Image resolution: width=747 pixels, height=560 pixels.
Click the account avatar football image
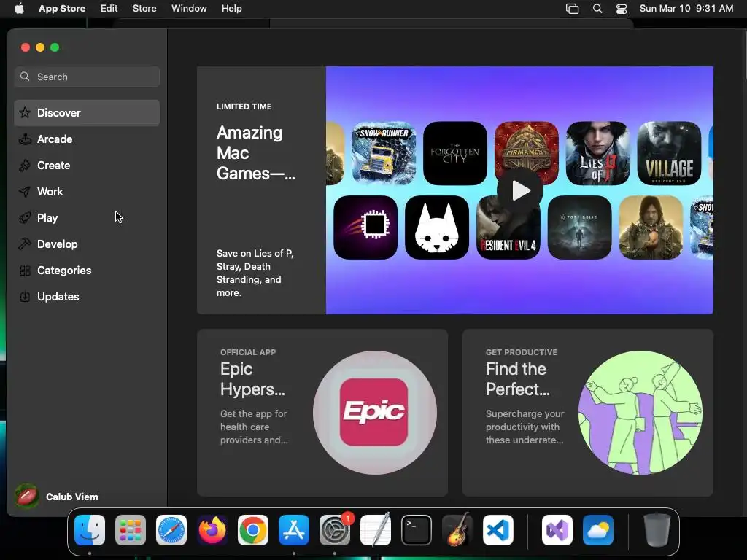[27, 497]
